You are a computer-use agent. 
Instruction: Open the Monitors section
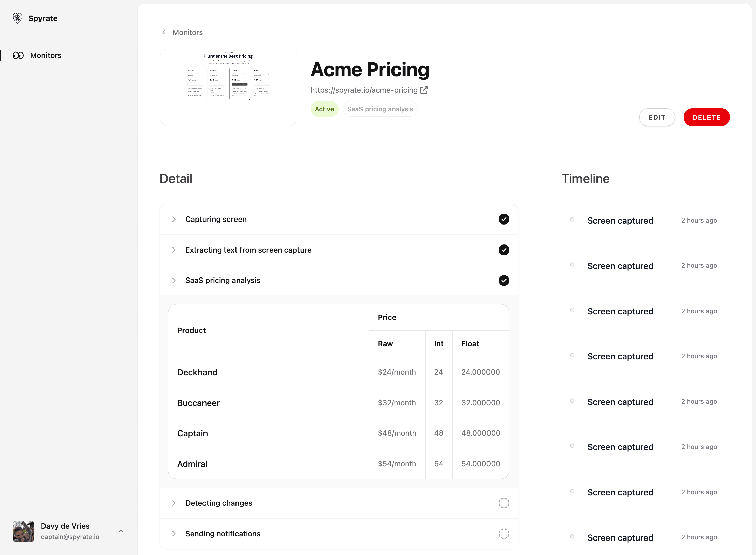coord(45,55)
